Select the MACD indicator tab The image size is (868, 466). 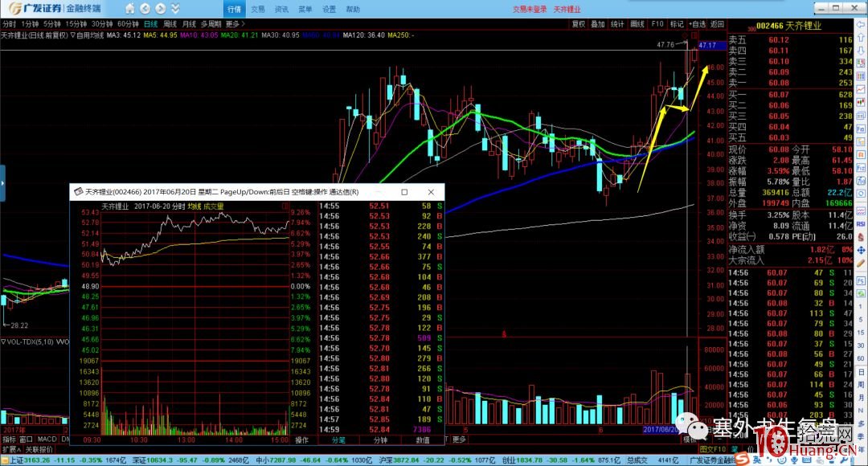pyautogui.click(x=47, y=439)
